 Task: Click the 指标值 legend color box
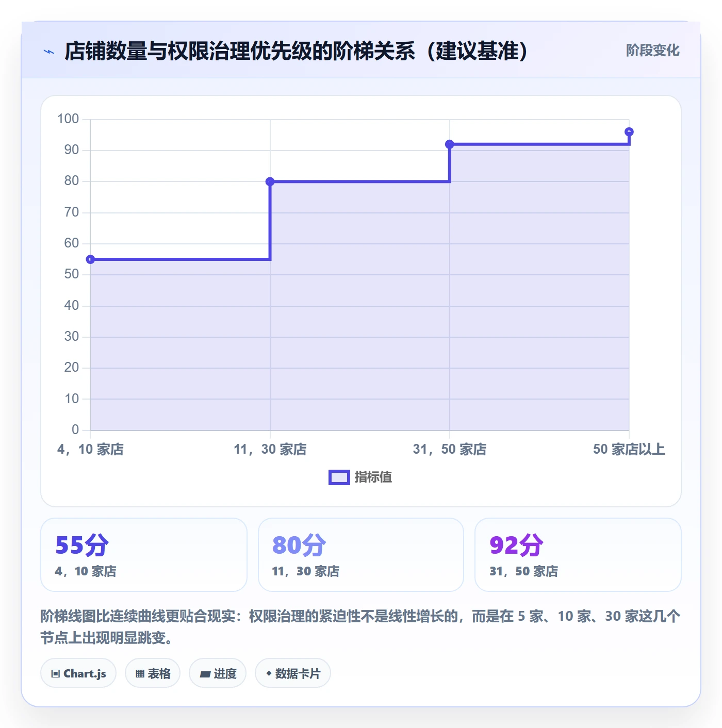(339, 477)
